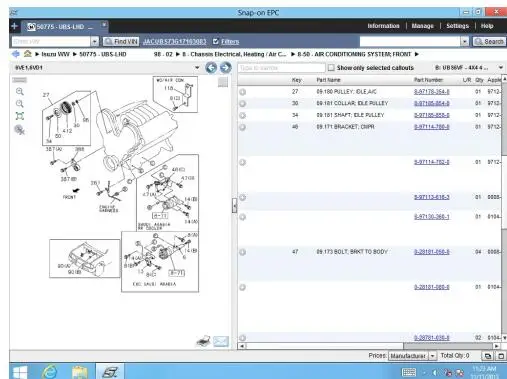Viewport: 507px width, 379px height.
Task: Open File Explorer from the taskbar
Action: (x=79, y=372)
